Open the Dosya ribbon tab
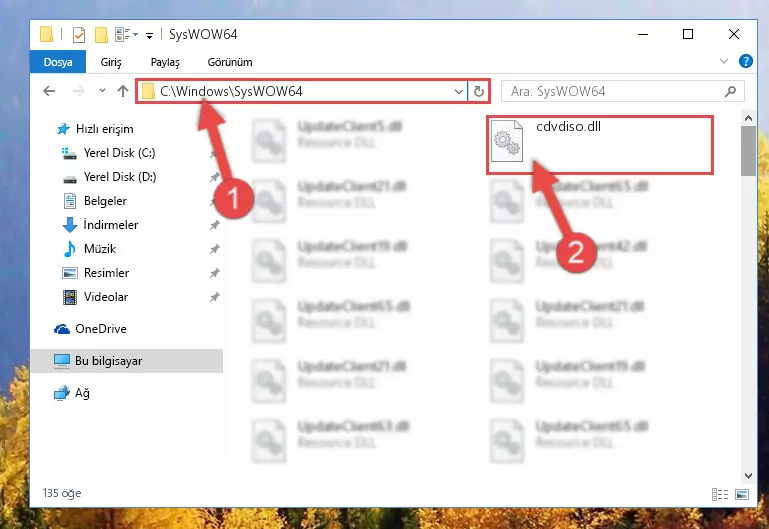This screenshot has width=769, height=529. tap(58, 62)
